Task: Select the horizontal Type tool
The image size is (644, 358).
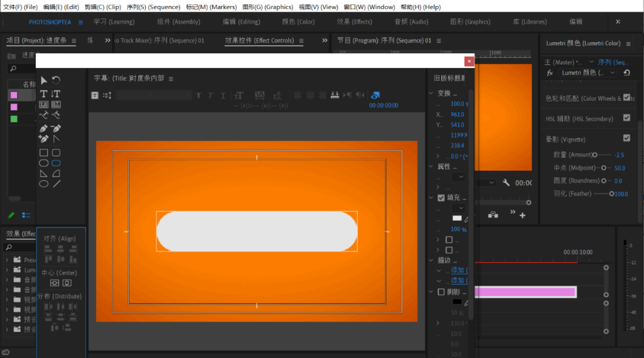Action: (x=44, y=94)
